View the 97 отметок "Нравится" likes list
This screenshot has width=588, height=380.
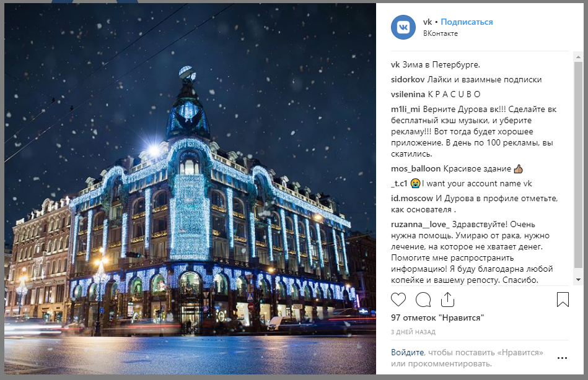pyautogui.click(x=437, y=317)
